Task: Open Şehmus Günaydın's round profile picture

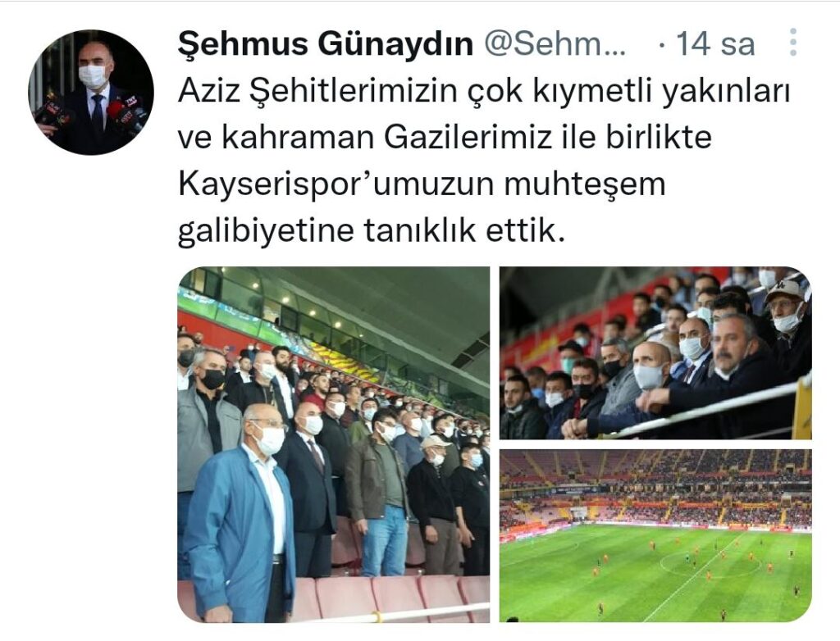Action: click(90, 92)
